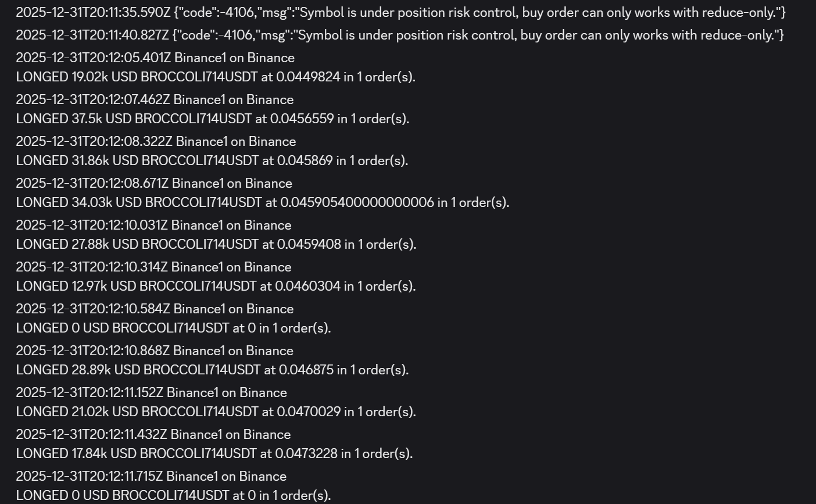Click the LONGED 34.03k USD order line

click(263, 202)
